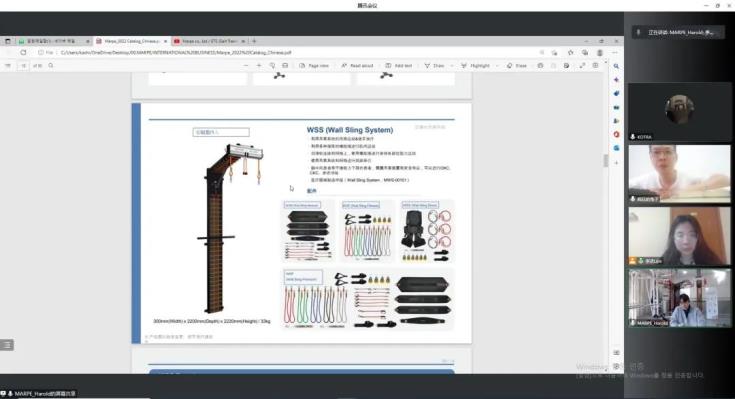Click the PDF vertical scrollbar thumb

[605, 161]
